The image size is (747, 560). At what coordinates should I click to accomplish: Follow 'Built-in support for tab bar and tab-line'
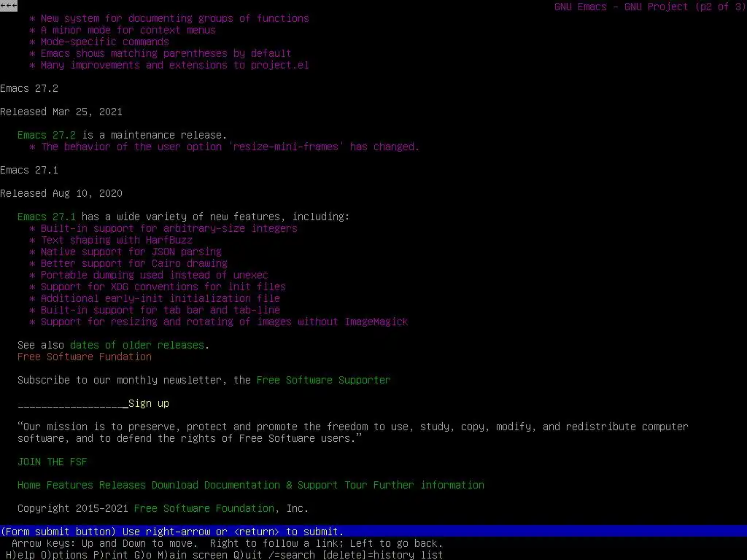click(160, 310)
